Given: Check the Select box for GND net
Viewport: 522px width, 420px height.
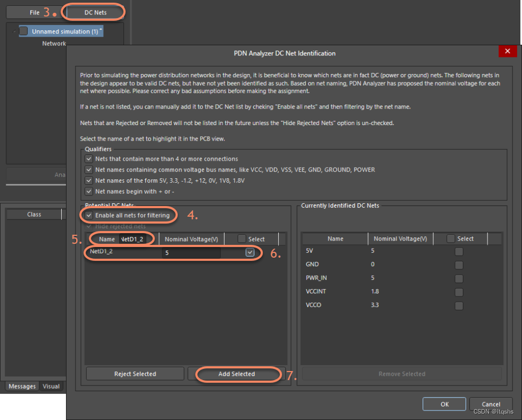Looking at the screenshot, I should pyautogui.click(x=459, y=265).
